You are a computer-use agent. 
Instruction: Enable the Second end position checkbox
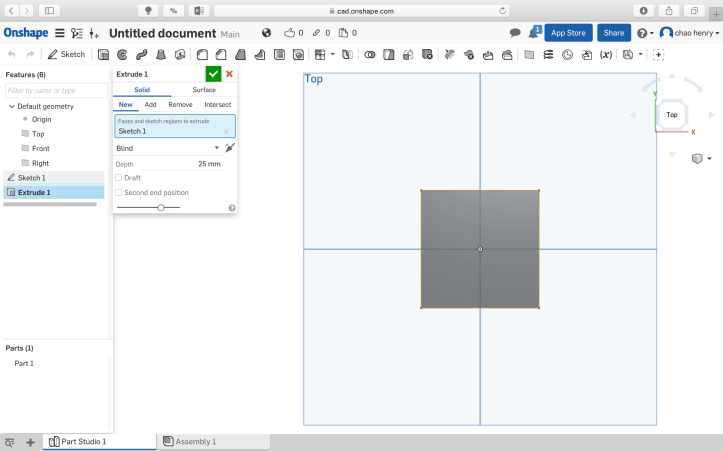tap(119, 192)
